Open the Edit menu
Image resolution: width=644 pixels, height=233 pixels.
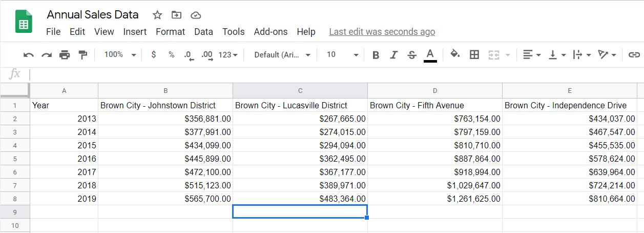(77, 32)
